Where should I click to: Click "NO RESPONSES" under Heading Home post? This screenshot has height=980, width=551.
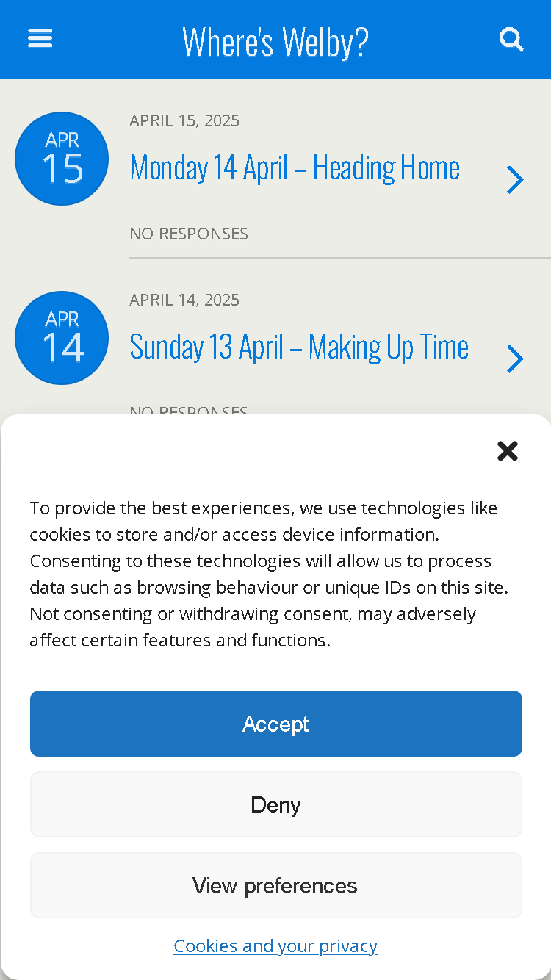189,234
